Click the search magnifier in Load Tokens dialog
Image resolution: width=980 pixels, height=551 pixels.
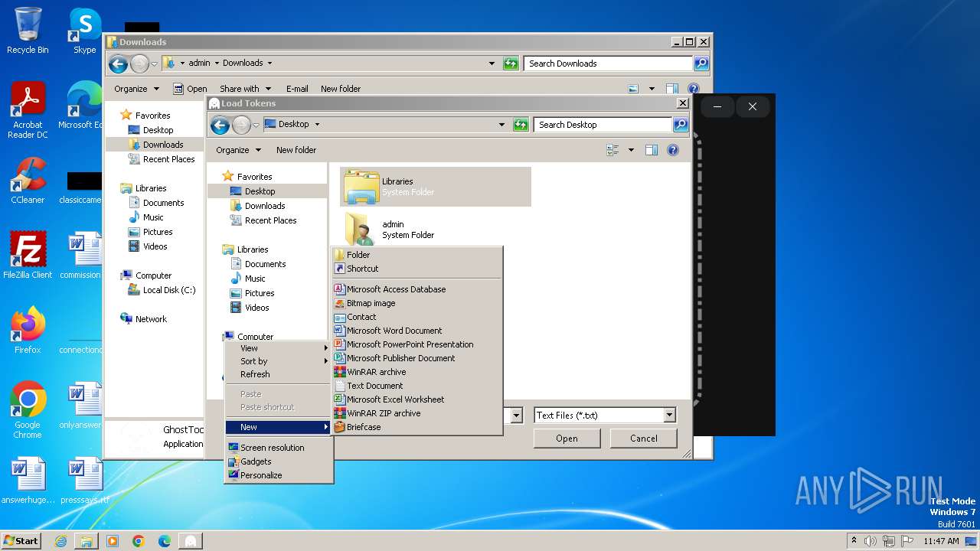pyautogui.click(x=680, y=125)
